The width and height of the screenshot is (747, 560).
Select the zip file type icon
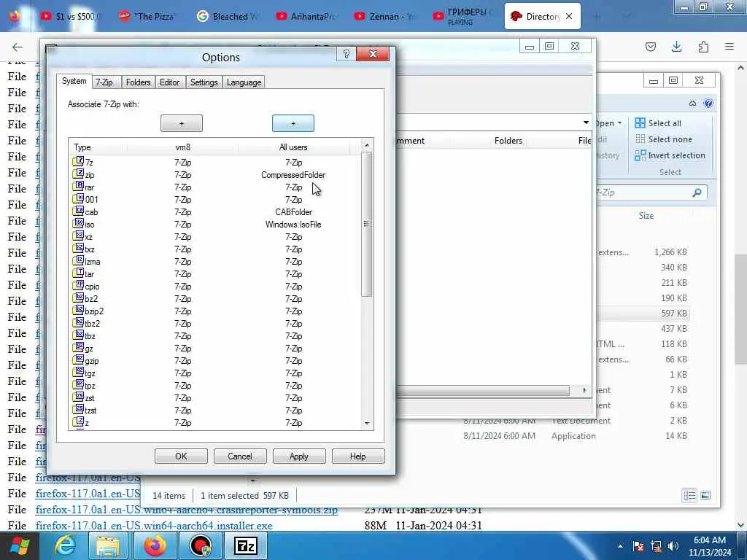point(78,174)
